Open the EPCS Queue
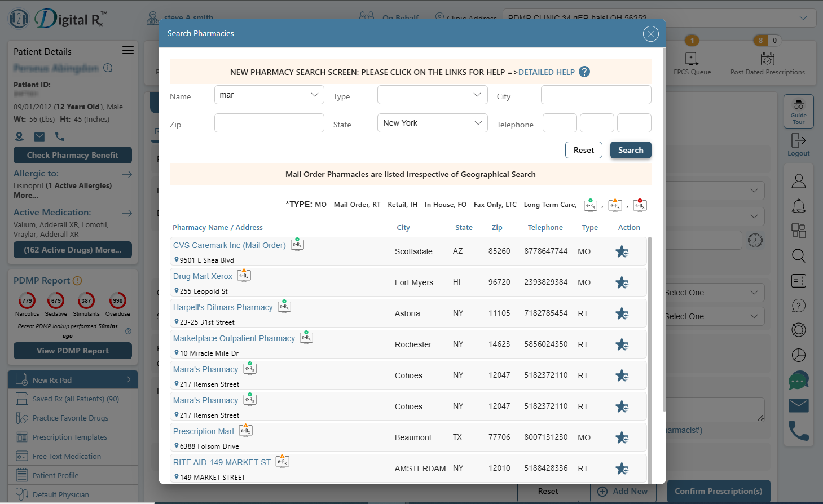Image resolution: width=823 pixels, height=504 pixels. (x=692, y=63)
